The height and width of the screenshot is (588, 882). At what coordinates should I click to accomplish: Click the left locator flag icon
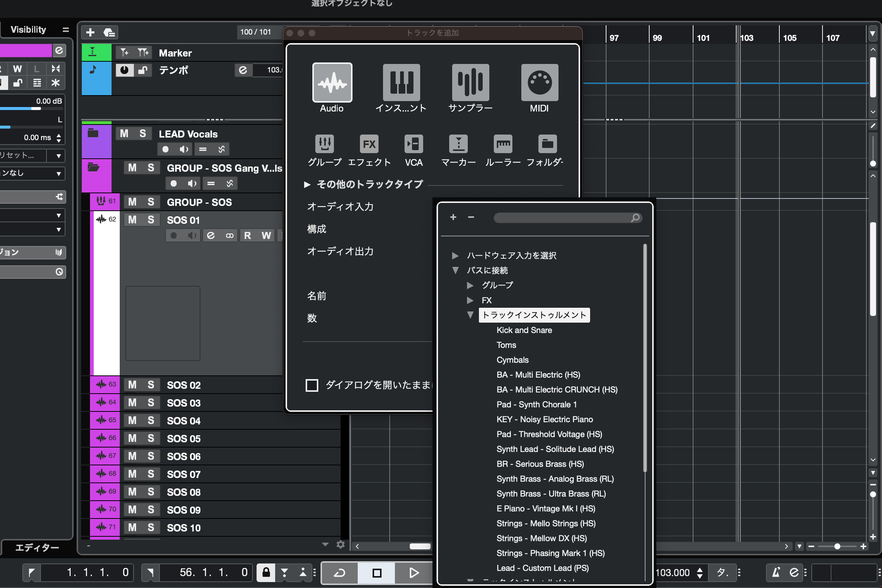click(x=32, y=572)
